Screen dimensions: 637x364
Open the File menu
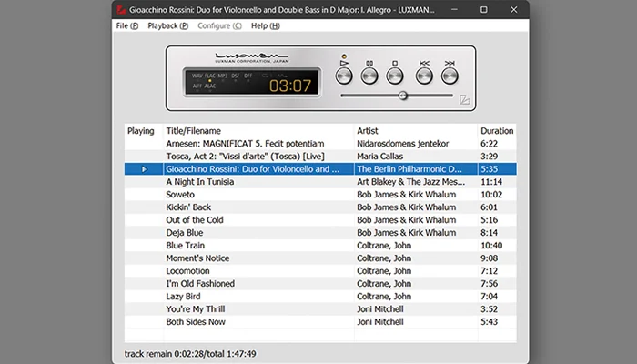[126, 25]
